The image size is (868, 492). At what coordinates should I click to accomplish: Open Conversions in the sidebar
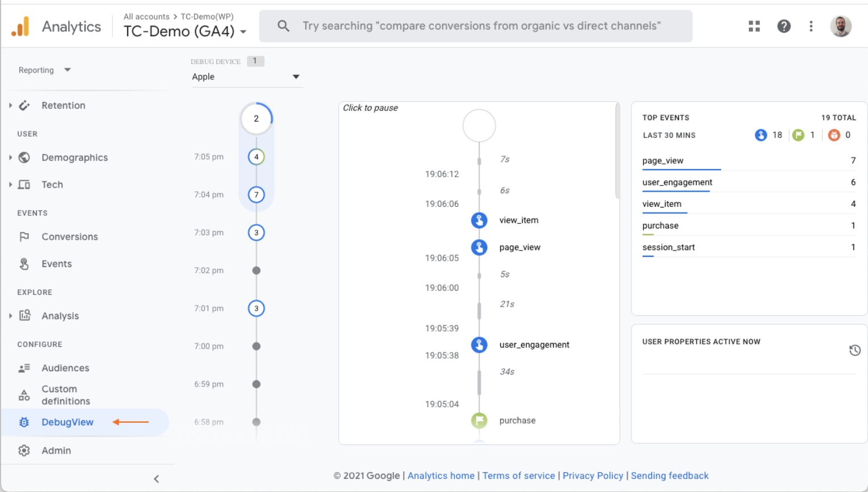[70, 237]
